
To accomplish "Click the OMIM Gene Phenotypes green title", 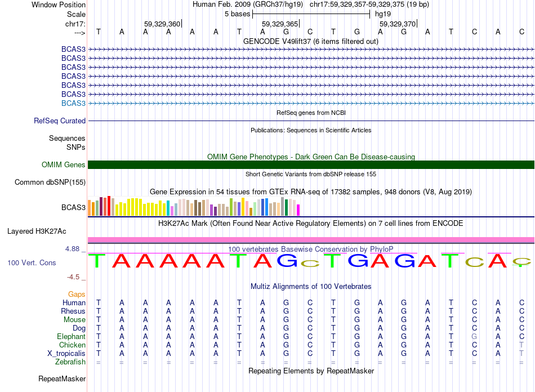I will coord(311,157).
